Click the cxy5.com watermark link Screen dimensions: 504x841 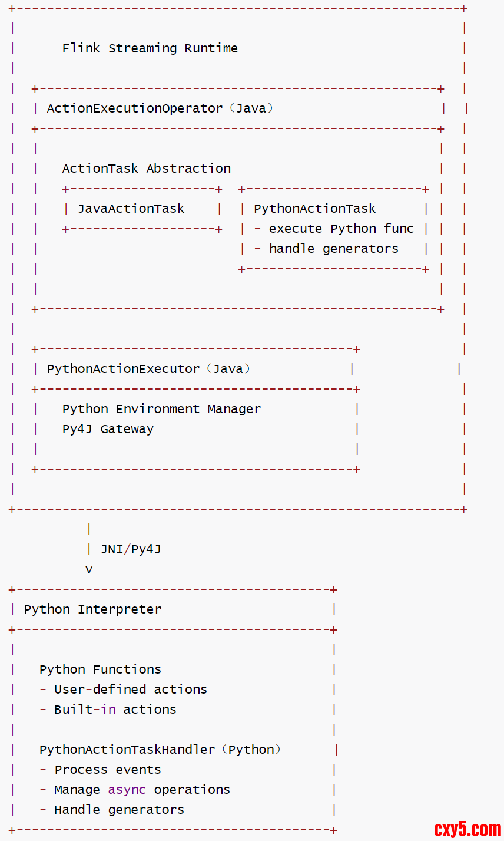pyautogui.click(x=467, y=829)
